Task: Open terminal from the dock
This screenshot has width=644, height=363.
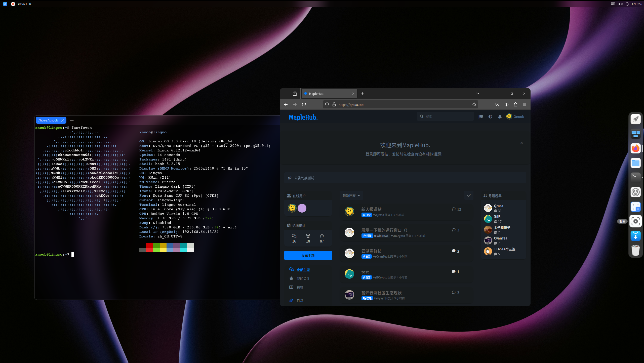Action: pos(635,177)
